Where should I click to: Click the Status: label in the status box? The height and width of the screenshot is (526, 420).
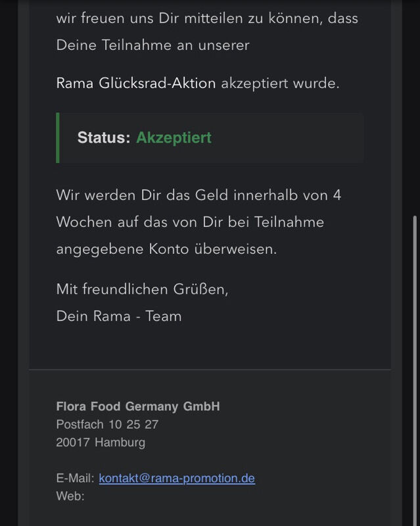(104, 137)
